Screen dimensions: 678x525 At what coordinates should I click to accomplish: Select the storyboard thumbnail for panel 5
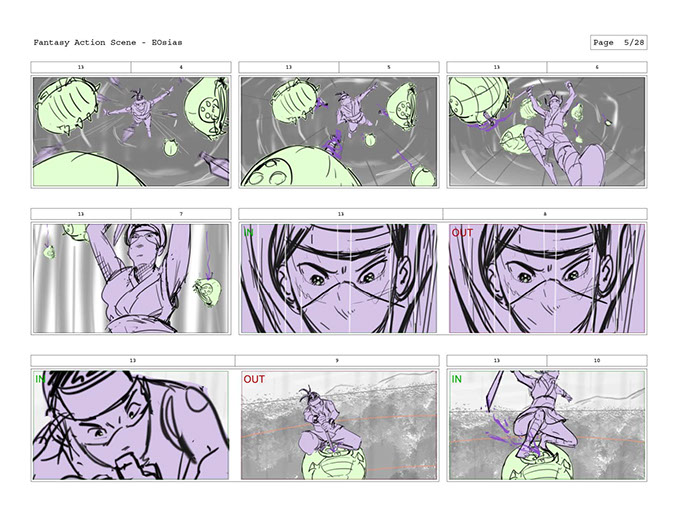pyautogui.click(x=339, y=131)
